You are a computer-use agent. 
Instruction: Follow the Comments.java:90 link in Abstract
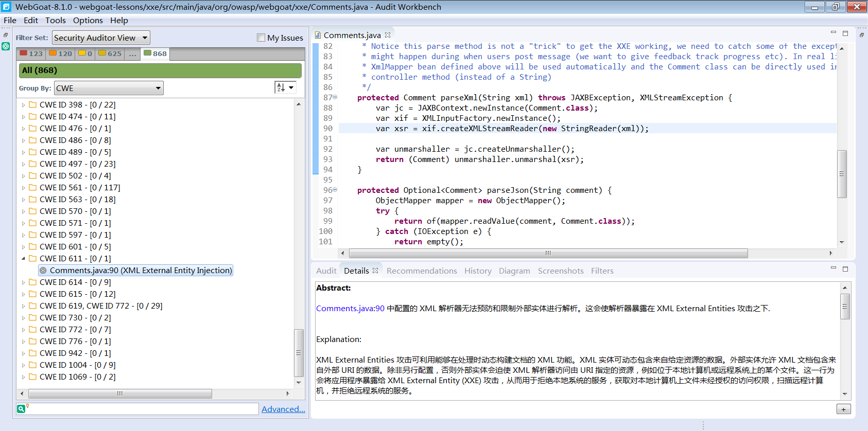350,308
